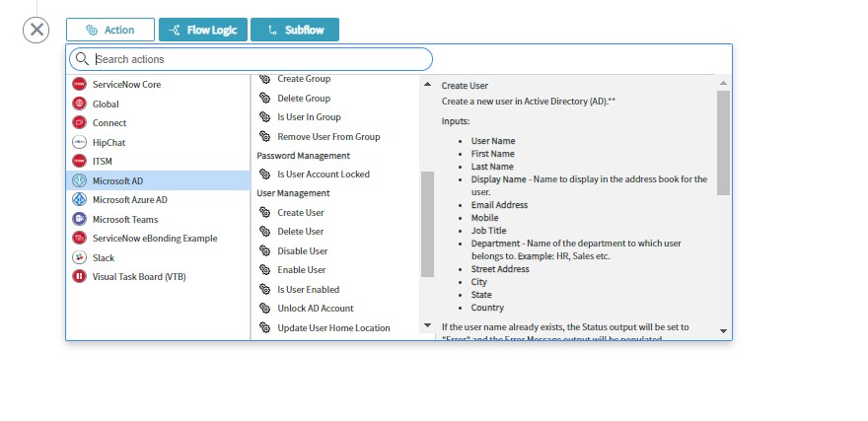The height and width of the screenshot is (421, 868).
Task: Click the User Management category heading
Action: pos(293,193)
